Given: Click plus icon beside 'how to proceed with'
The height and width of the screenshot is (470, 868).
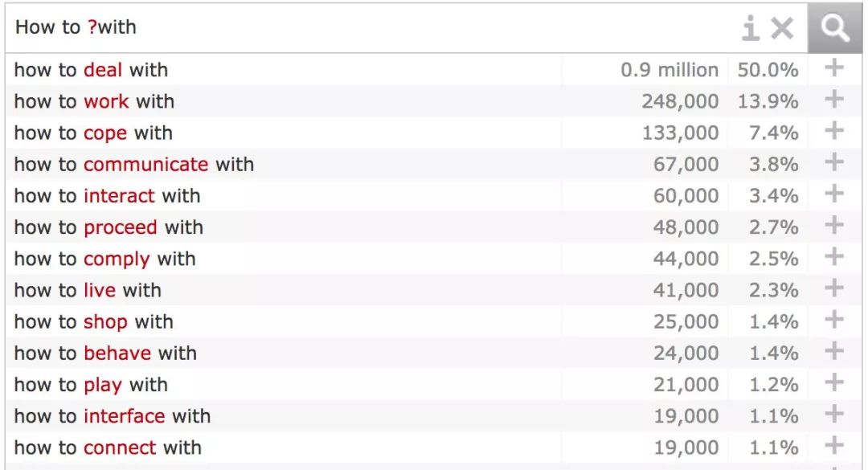Looking at the screenshot, I should point(833,225).
